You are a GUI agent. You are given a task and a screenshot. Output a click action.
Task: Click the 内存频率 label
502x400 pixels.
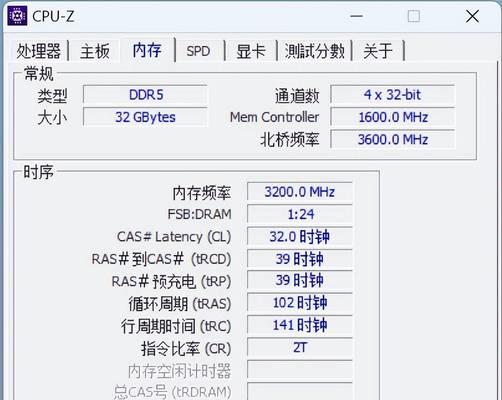tap(202, 193)
